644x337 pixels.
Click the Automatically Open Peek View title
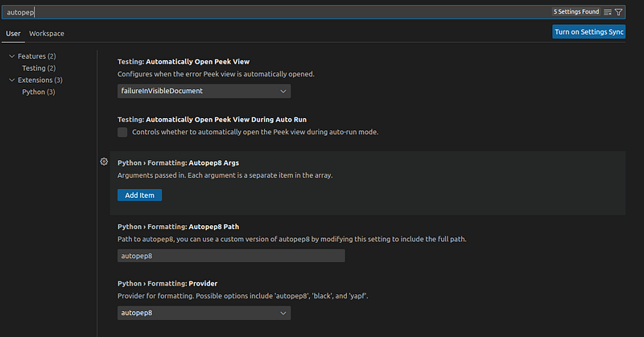tap(184, 62)
